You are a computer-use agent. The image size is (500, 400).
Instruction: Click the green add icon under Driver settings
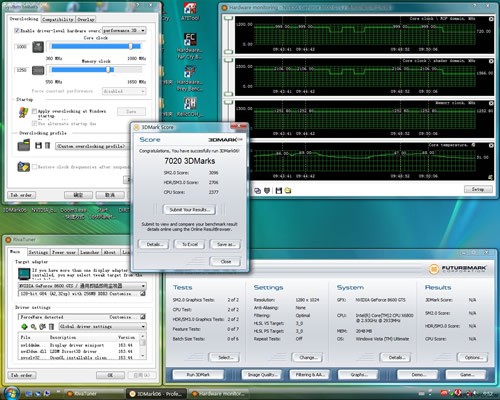(x=24, y=327)
